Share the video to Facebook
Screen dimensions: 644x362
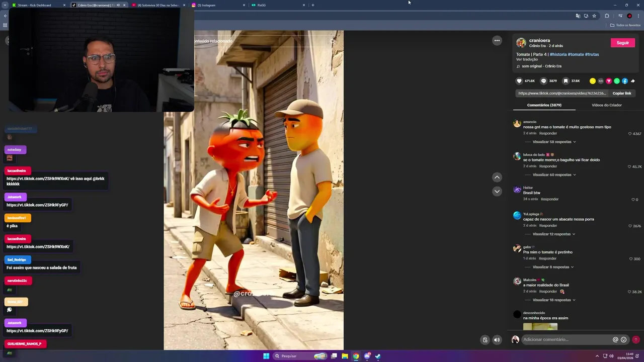click(625, 81)
